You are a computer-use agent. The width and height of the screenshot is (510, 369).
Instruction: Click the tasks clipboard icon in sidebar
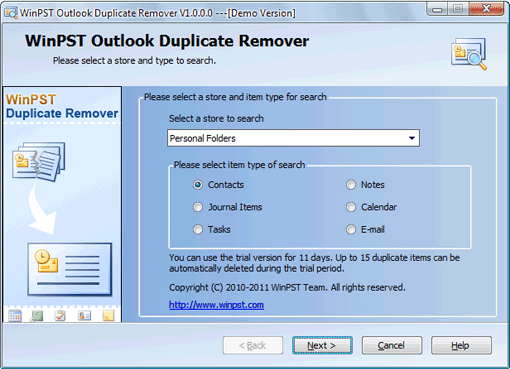60,315
